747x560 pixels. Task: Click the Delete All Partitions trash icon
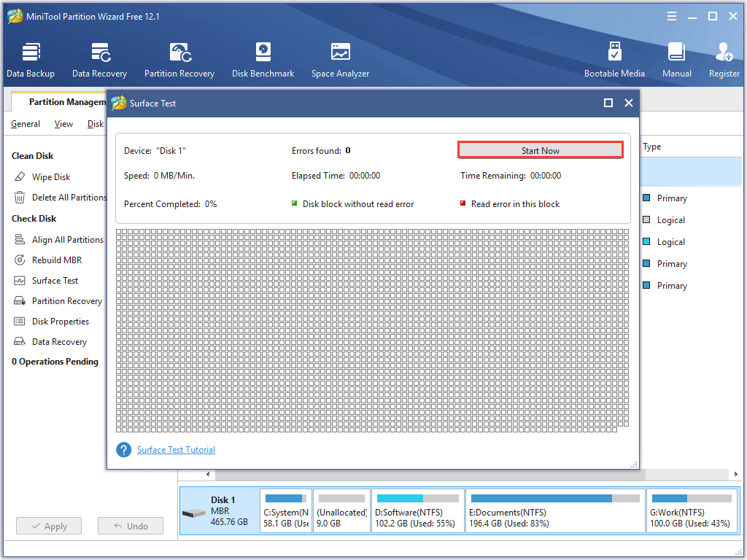click(20, 197)
